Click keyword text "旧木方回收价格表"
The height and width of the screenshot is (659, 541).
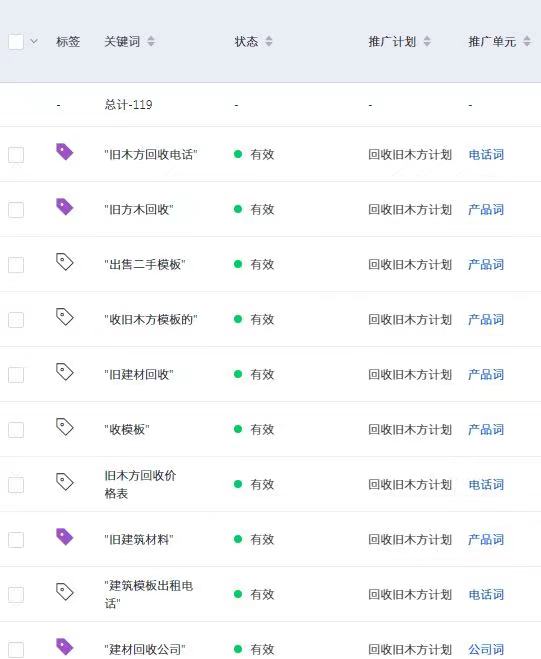(x=140, y=484)
